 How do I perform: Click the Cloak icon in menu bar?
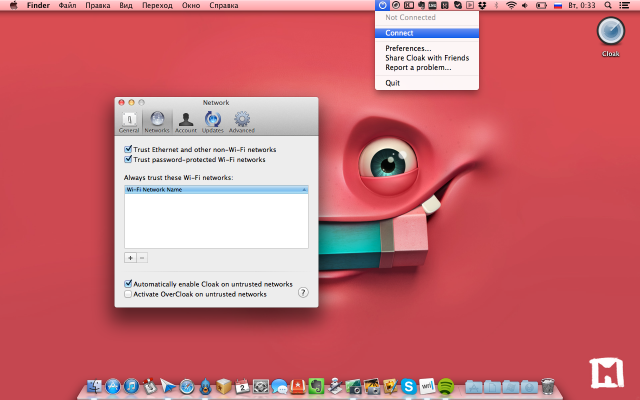click(x=384, y=6)
